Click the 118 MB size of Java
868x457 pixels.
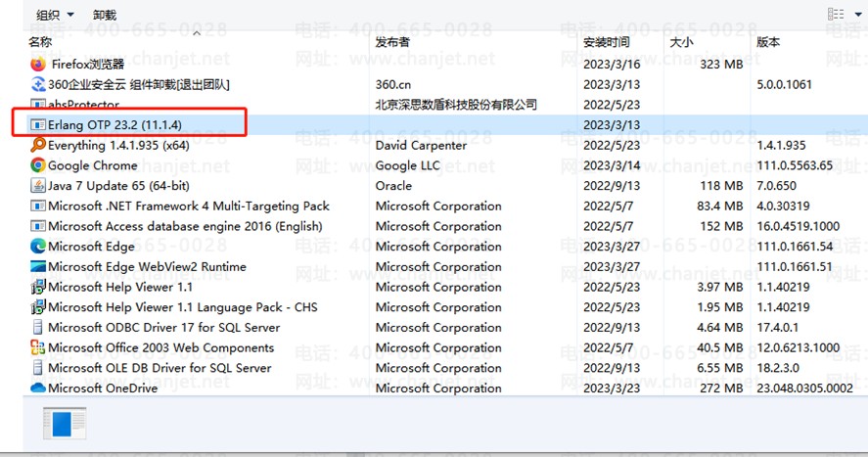(x=722, y=186)
